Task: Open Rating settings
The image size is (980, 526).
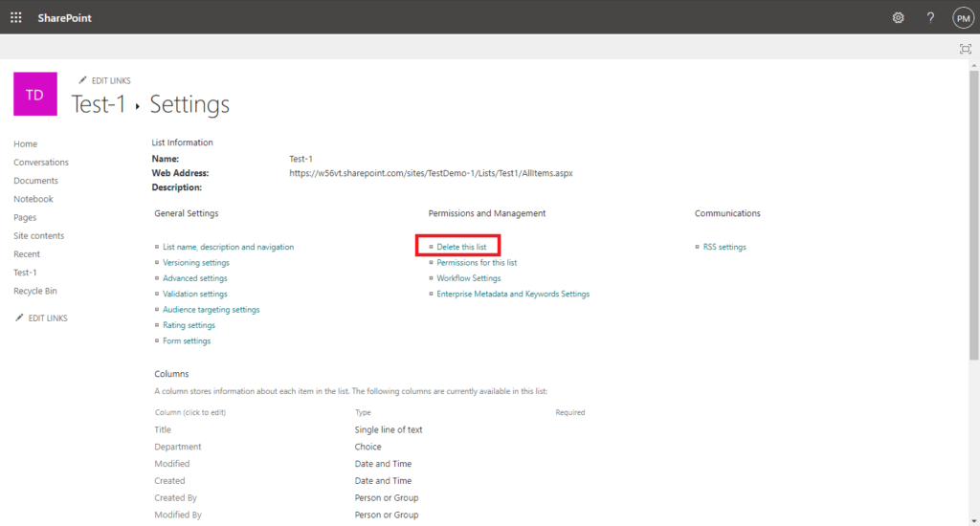Action: point(189,325)
